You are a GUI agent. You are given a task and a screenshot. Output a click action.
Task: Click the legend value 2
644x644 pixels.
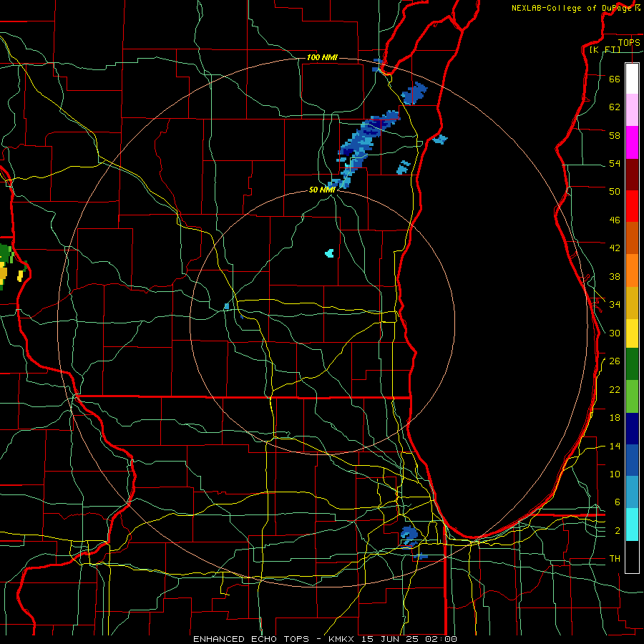(617, 531)
